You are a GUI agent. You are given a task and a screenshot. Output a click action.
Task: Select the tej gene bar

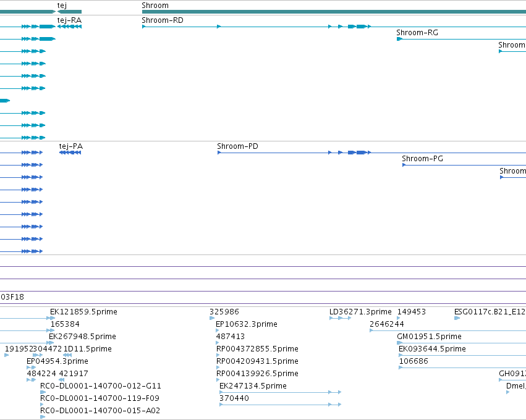[x=69, y=12]
